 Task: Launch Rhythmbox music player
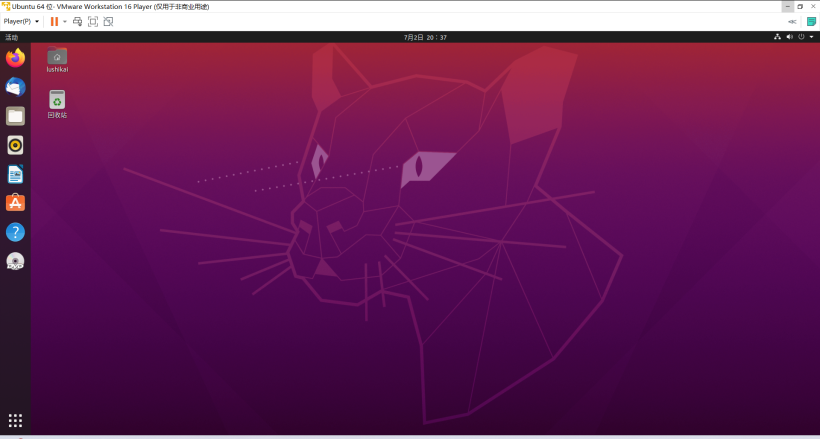tap(15, 145)
